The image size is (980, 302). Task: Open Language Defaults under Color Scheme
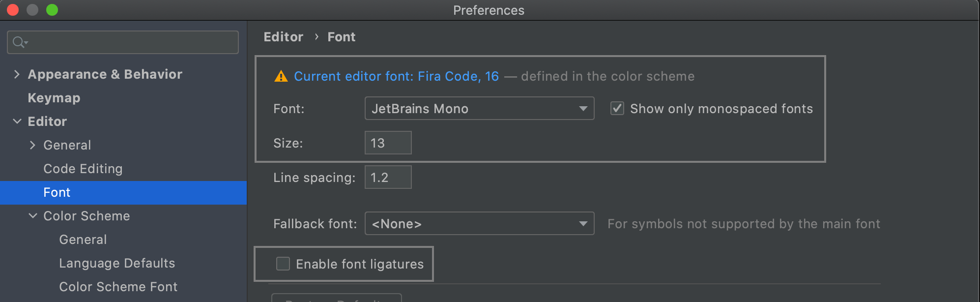[117, 263]
